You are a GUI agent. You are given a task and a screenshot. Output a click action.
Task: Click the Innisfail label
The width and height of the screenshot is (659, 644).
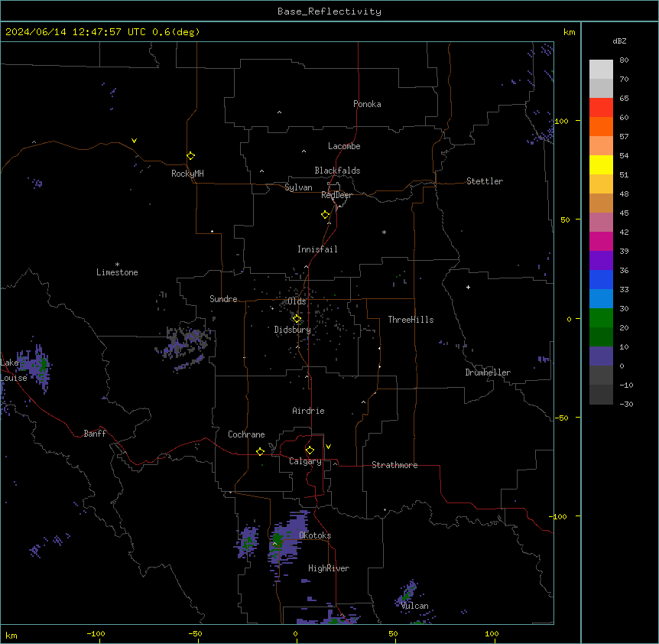pyautogui.click(x=317, y=249)
